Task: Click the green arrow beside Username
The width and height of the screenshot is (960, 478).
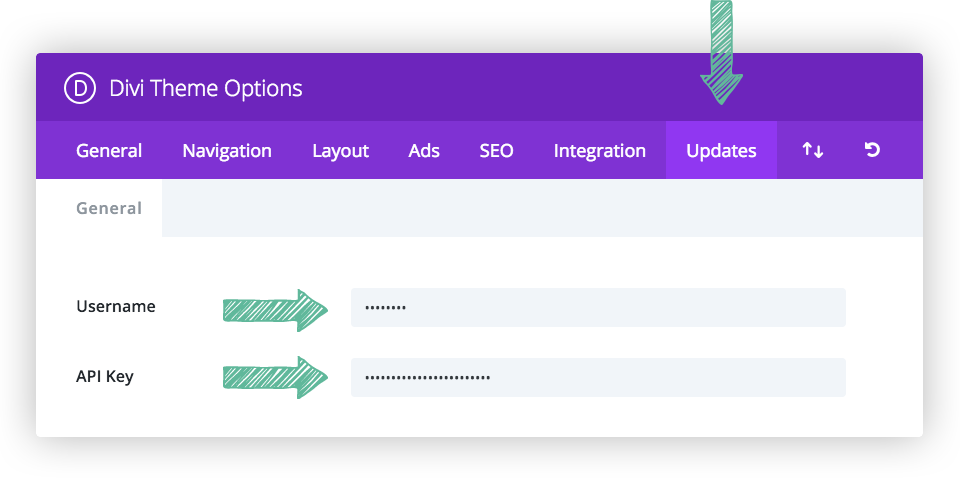Action: (x=275, y=309)
